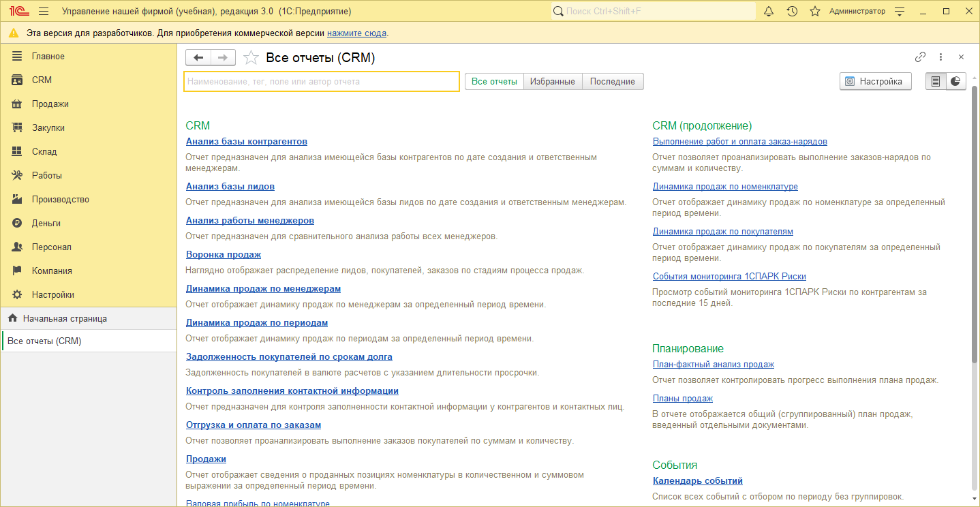Click the Настройки gear icon
This screenshot has height=507, width=980.
(x=18, y=294)
